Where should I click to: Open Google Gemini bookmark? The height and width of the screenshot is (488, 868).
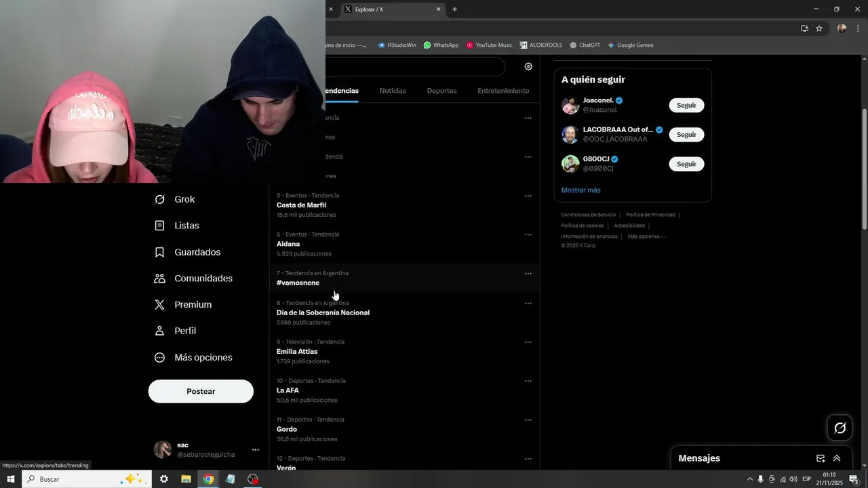630,45
